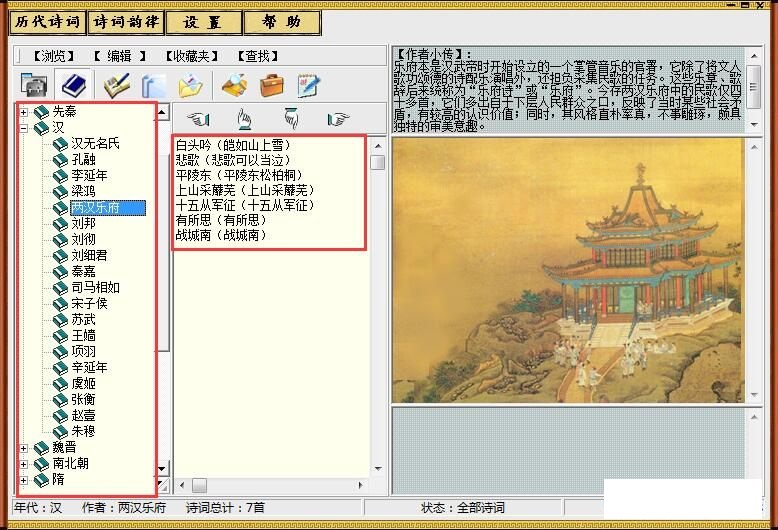778x530 pixels.
Task: Select the author 王嫱
Action: (83, 336)
